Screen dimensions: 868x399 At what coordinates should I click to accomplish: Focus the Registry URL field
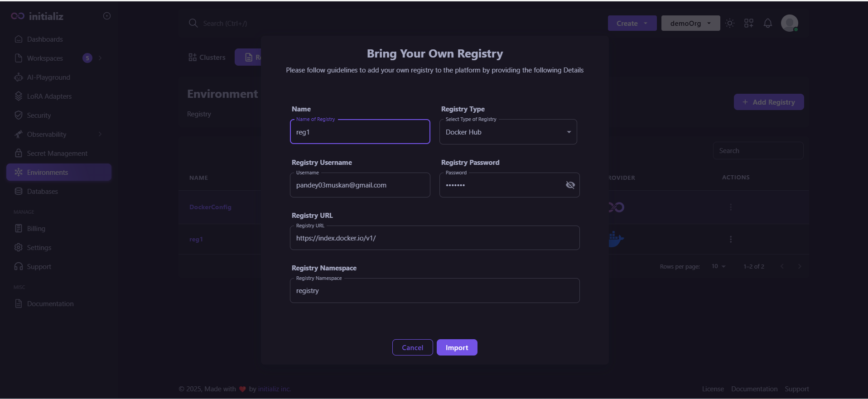(435, 238)
